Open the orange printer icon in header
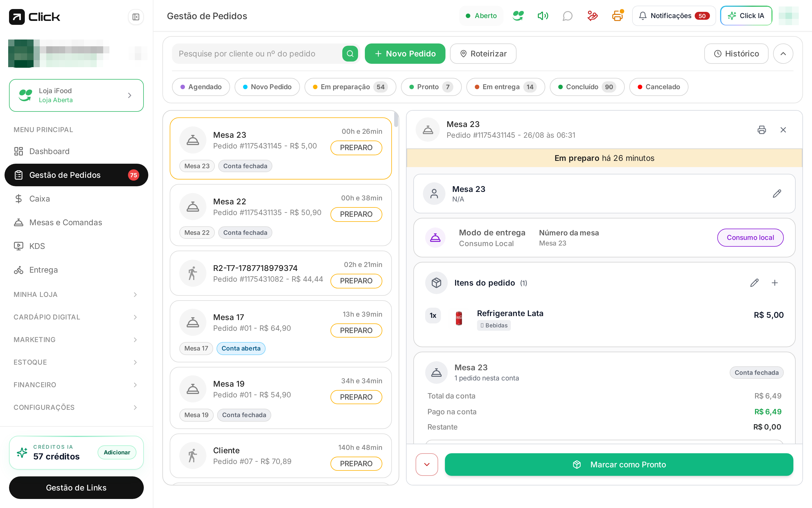Image resolution: width=812 pixels, height=508 pixels. click(x=617, y=16)
